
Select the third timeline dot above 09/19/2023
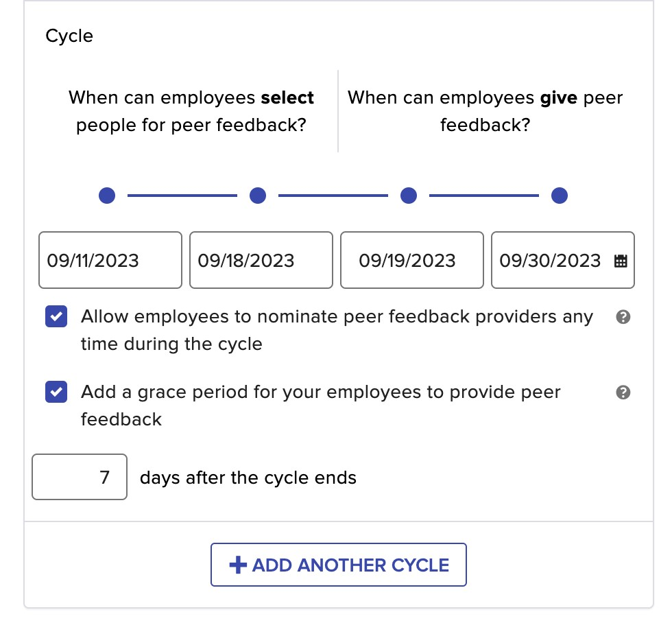409,196
